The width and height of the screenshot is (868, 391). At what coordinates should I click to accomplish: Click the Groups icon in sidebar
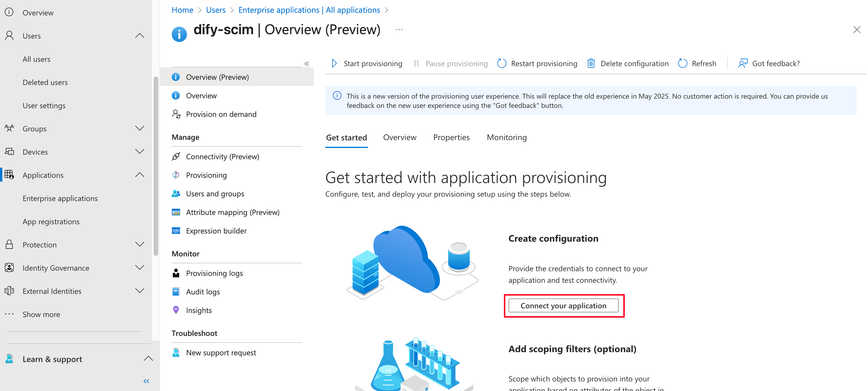tap(10, 128)
